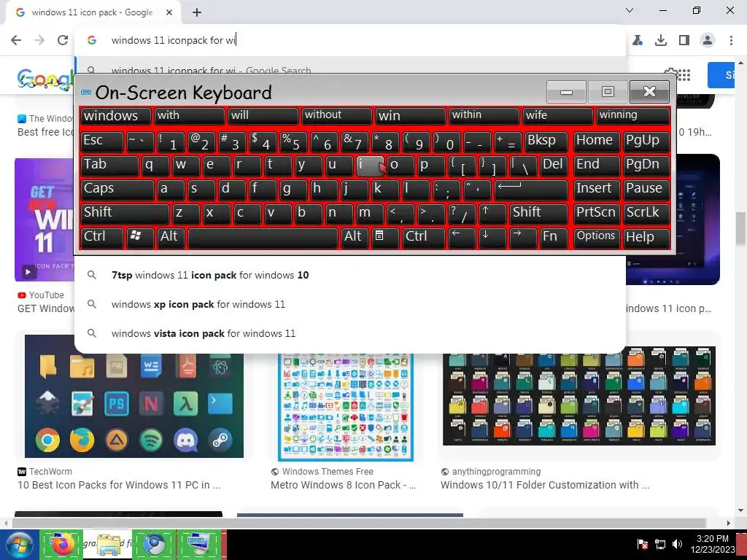747x560 pixels.
Task: Toggle left Ctrl key on keyboard
Action: pos(102,238)
